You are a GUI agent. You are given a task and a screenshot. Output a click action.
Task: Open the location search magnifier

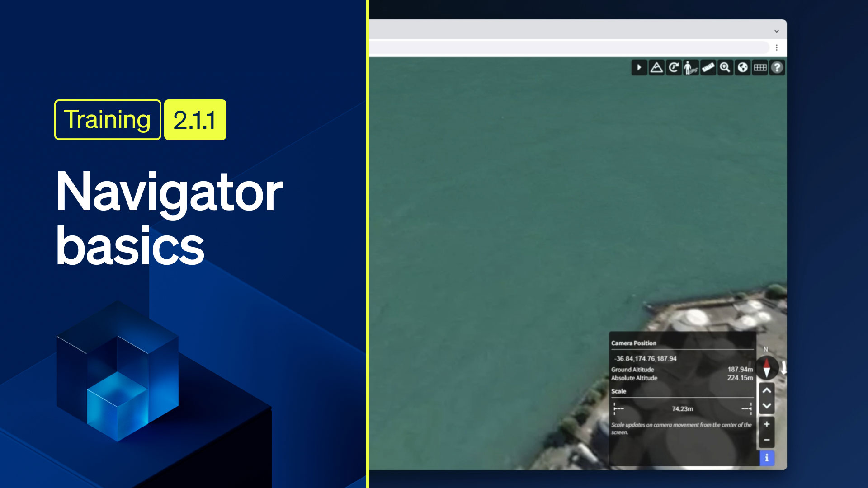725,68
